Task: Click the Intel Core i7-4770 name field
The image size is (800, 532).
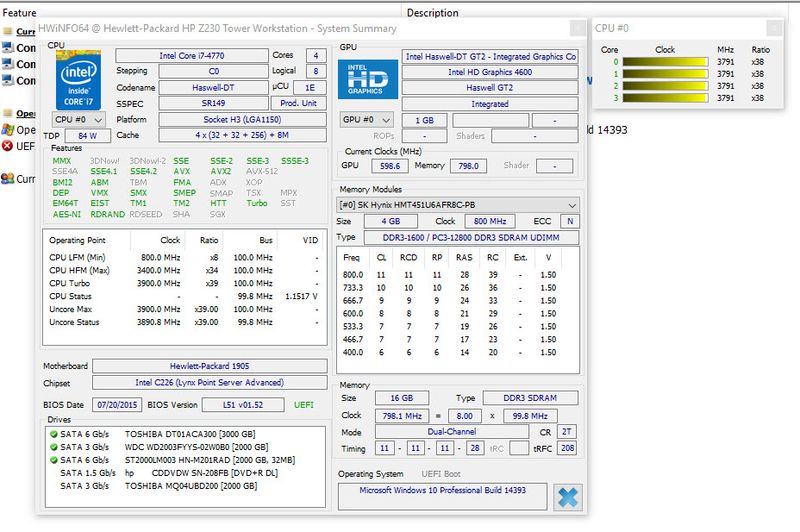Action: [192, 56]
